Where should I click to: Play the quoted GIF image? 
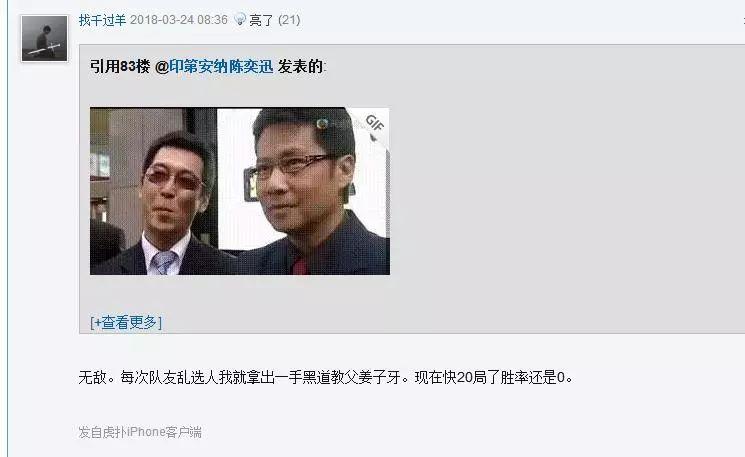tap(240, 191)
